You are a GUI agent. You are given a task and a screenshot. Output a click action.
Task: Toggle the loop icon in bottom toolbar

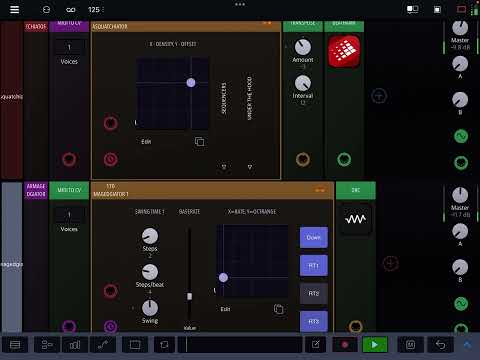pos(164,345)
